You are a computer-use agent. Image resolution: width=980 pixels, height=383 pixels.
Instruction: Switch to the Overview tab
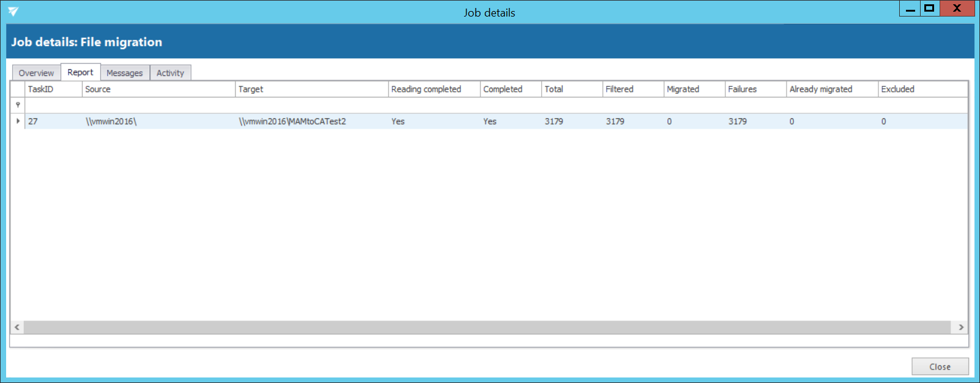(x=36, y=73)
